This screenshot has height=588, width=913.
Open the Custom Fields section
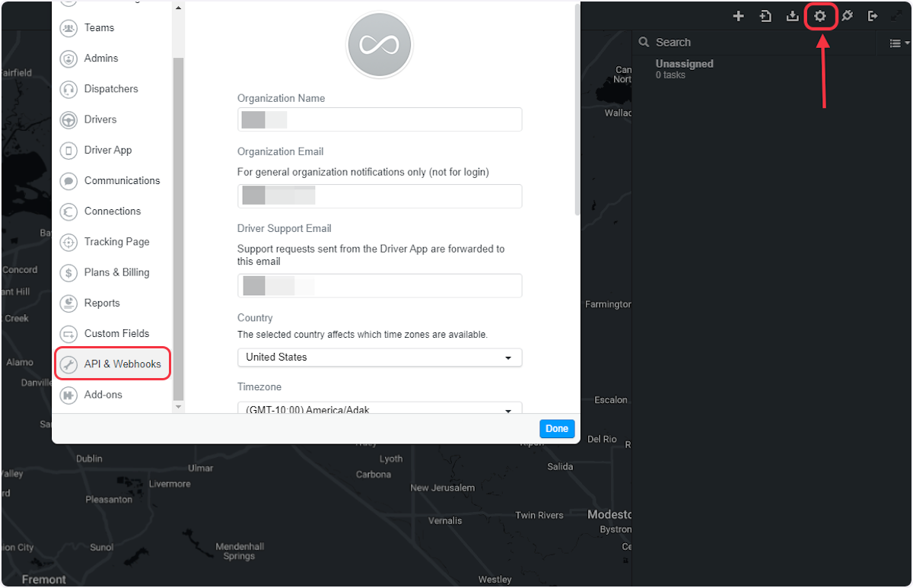point(114,333)
